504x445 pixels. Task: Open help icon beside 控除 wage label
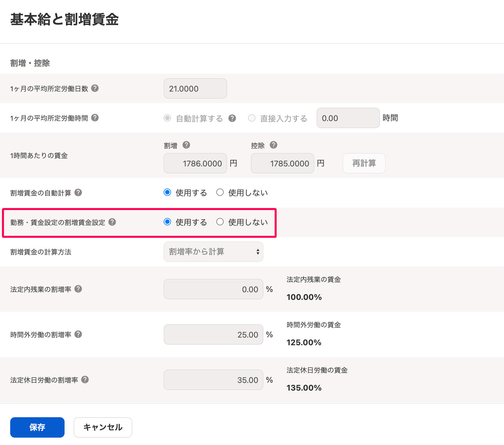tap(273, 145)
